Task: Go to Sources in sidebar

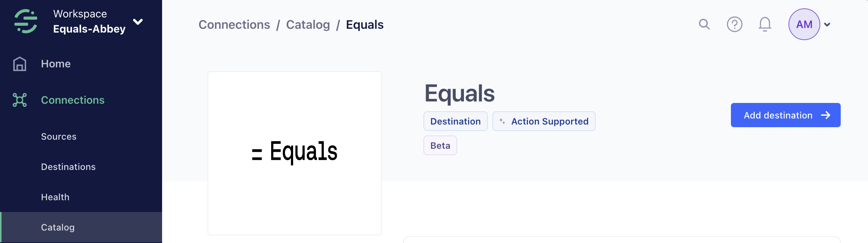Action: tap(59, 136)
